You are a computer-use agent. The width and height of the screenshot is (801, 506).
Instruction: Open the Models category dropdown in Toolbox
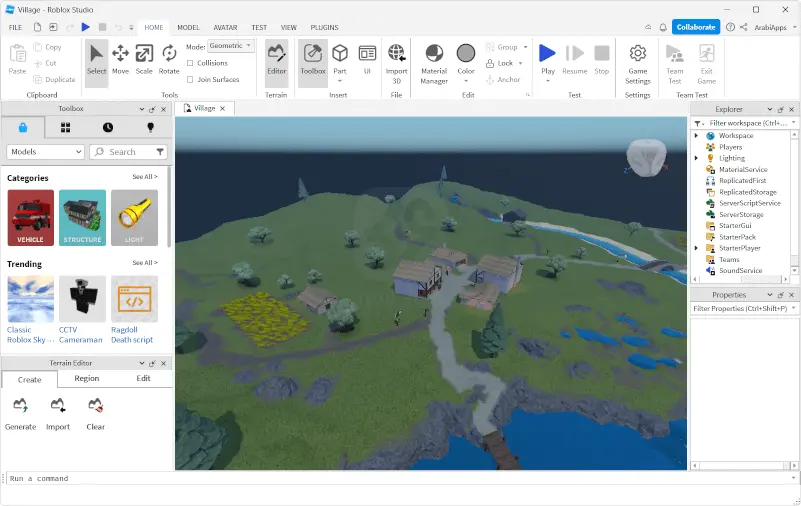tap(45, 152)
